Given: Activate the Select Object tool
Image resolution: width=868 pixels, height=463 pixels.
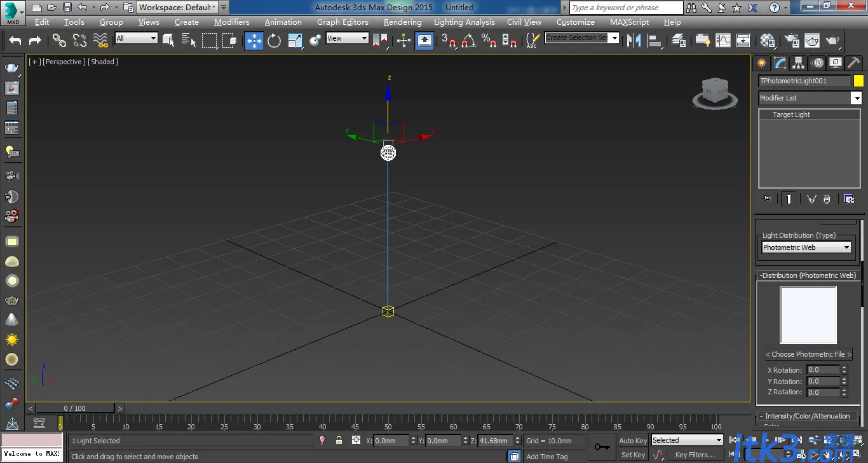Looking at the screenshot, I should point(168,41).
